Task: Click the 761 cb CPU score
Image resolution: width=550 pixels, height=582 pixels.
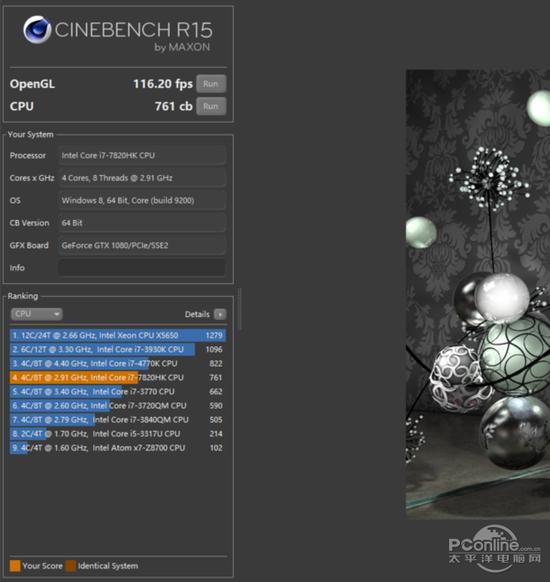Action: point(173,107)
